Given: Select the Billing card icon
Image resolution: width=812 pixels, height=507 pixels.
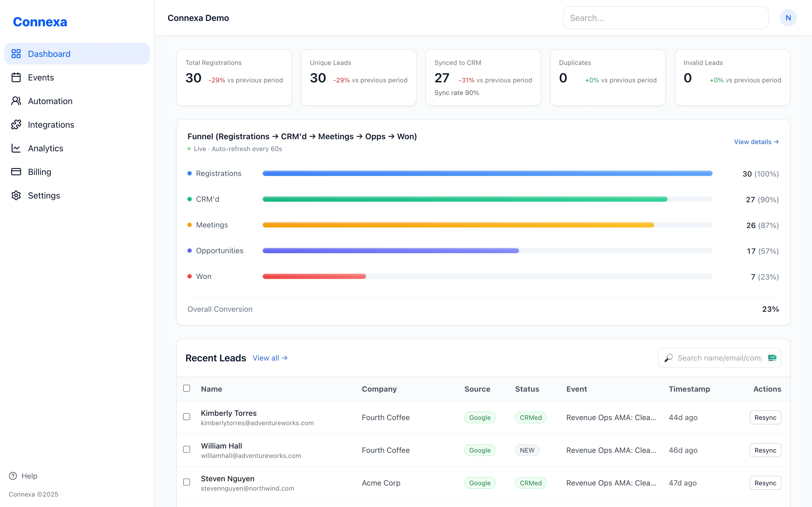Looking at the screenshot, I should pyautogui.click(x=16, y=172).
